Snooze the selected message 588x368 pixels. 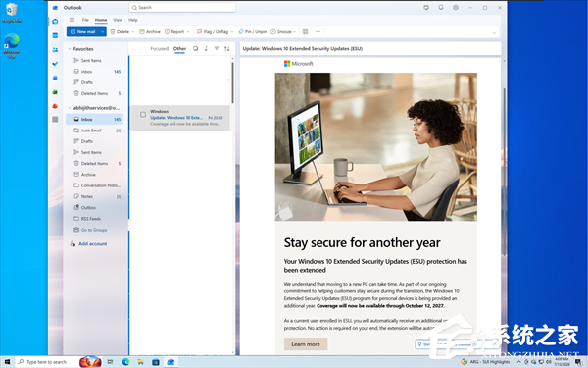click(281, 32)
